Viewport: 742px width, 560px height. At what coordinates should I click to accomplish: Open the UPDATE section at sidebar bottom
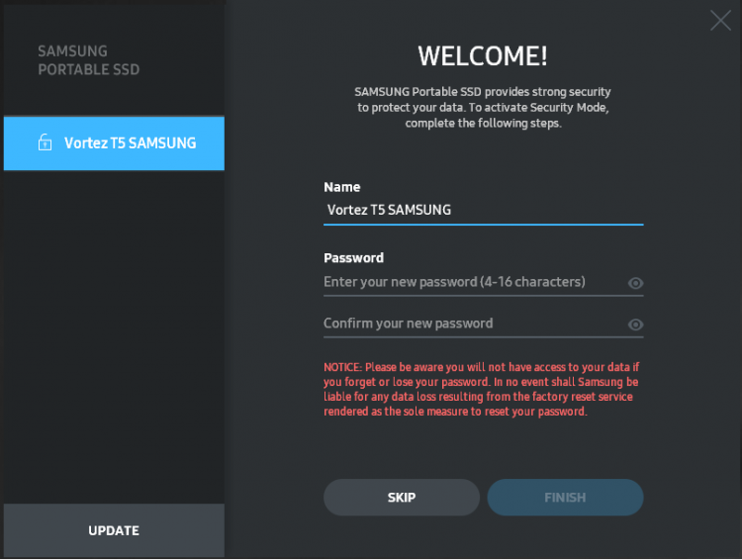[114, 530]
